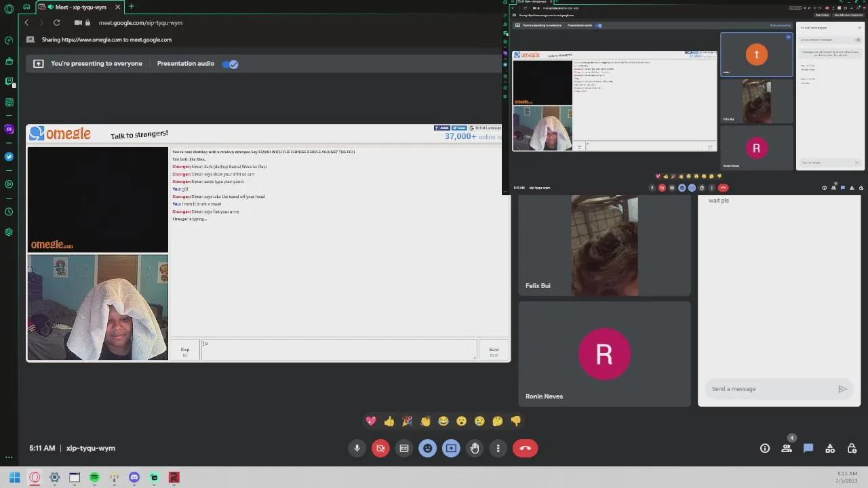Reload the current page

56,22
